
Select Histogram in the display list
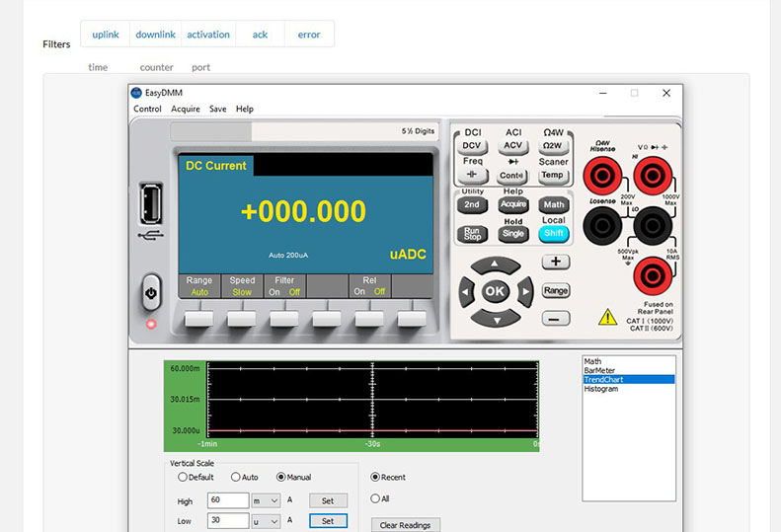601,389
